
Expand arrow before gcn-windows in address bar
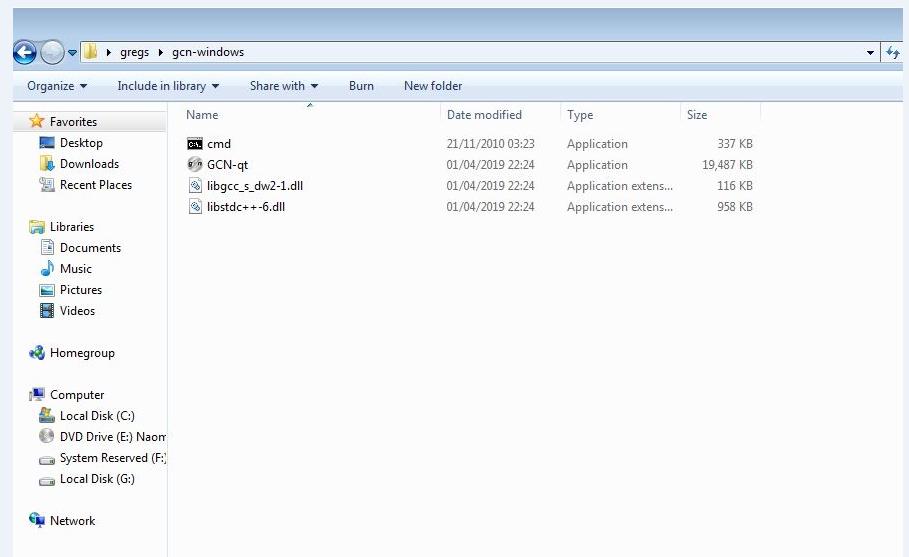point(161,52)
